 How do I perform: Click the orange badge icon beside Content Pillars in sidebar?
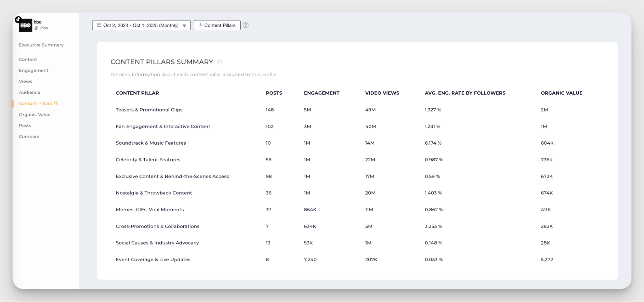[56, 103]
